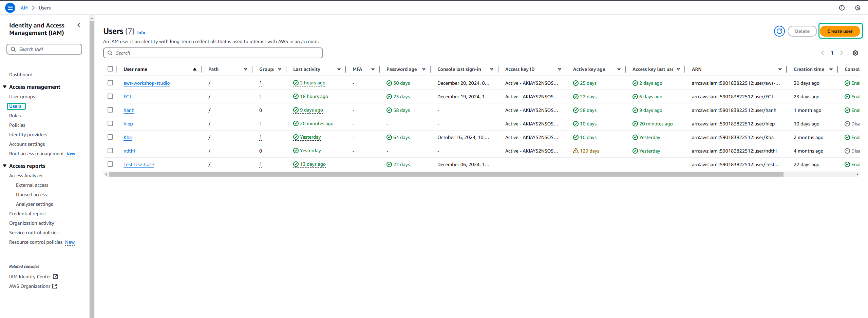This screenshot has height=318, width=868.
Task: Navigate to Policies in sidebar
Action: pos(17,125)
